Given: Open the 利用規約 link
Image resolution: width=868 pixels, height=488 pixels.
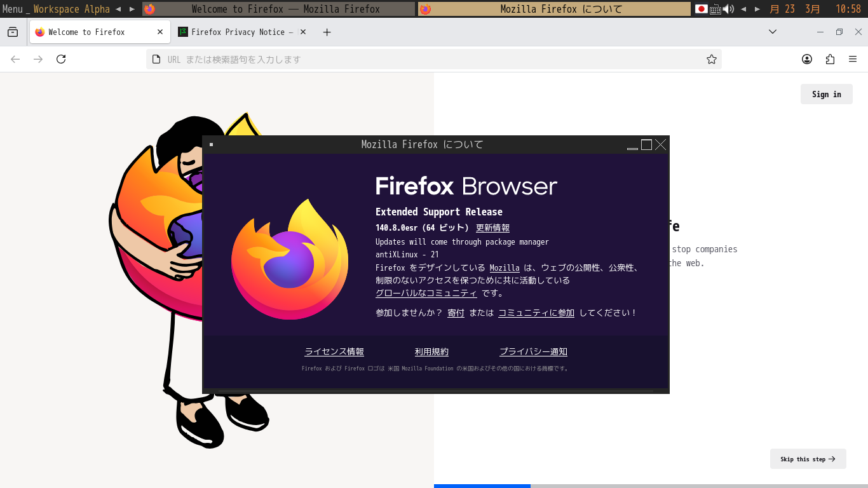Looking at the screenshot, I should [431, 351].
